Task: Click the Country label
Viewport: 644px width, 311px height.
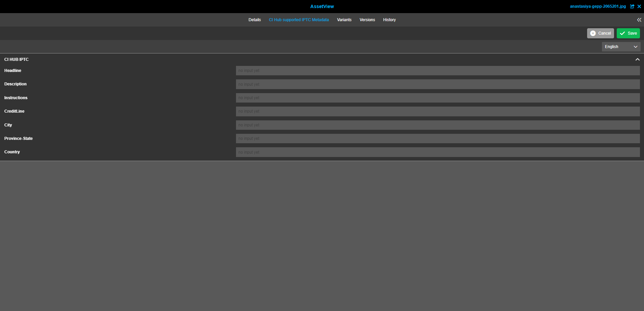Action: tap(12, 152)
